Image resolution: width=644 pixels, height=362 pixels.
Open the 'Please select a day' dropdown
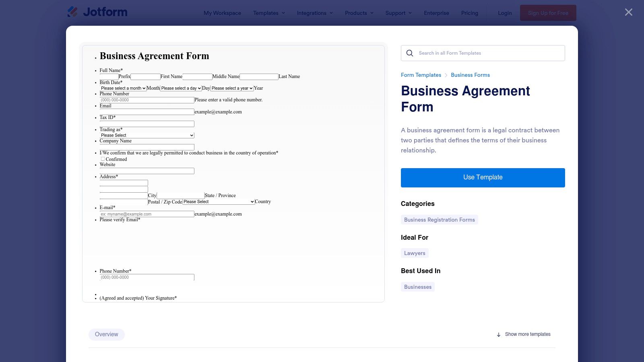point(180,88)
